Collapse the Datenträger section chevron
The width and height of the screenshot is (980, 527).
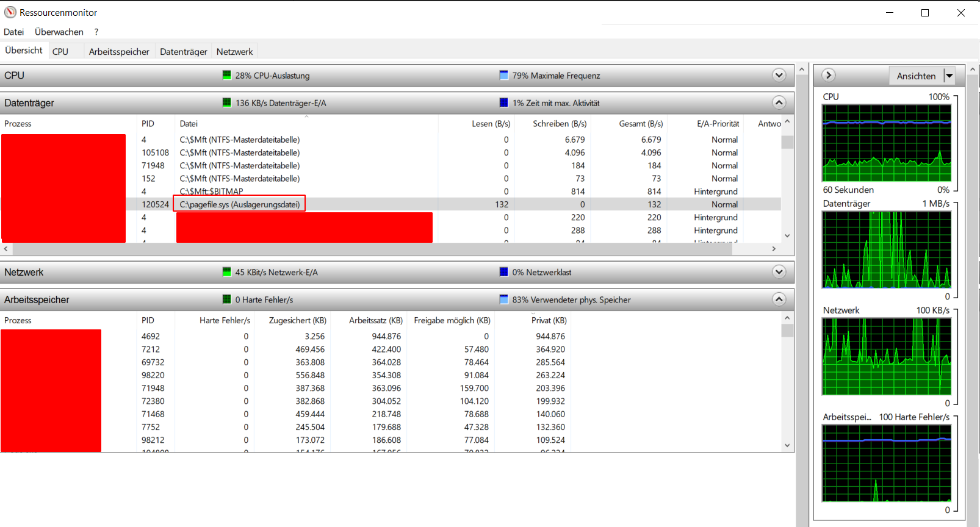[x=779, y=102]
